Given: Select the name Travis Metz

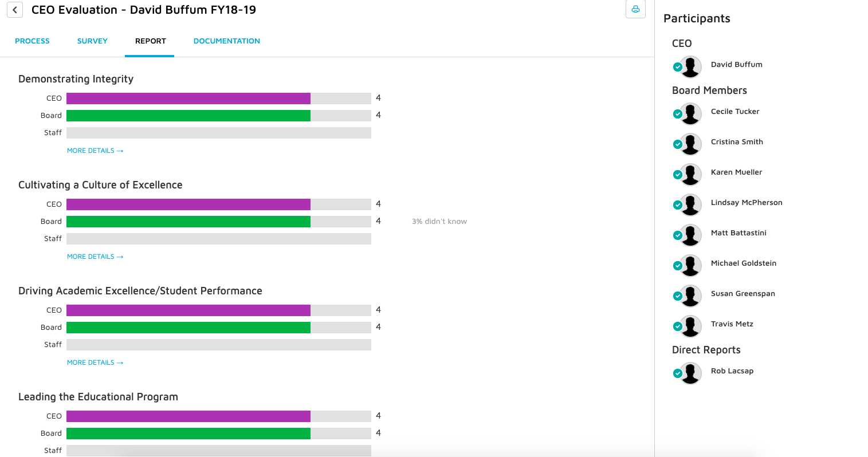Looking at the screenshot, I should (732, 324).
